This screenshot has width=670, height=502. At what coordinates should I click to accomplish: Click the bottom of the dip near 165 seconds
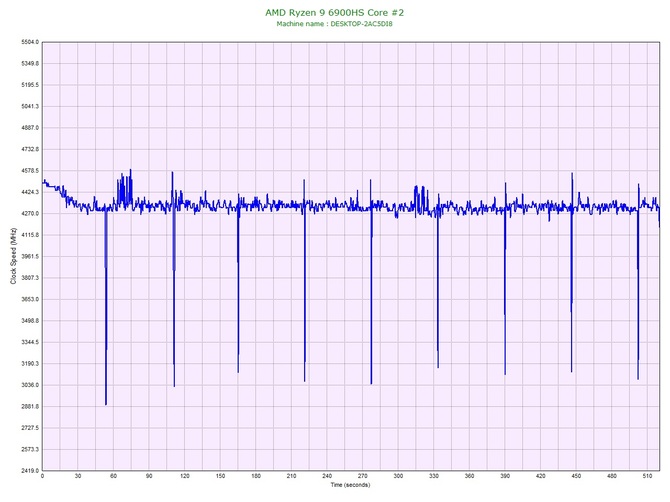click(x=238, y=371)
